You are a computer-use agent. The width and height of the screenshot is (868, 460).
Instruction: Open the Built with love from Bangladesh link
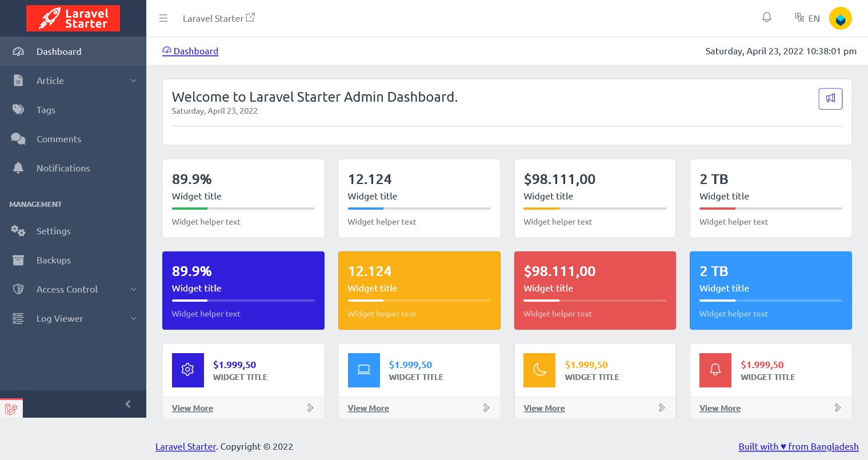point(798,446)
